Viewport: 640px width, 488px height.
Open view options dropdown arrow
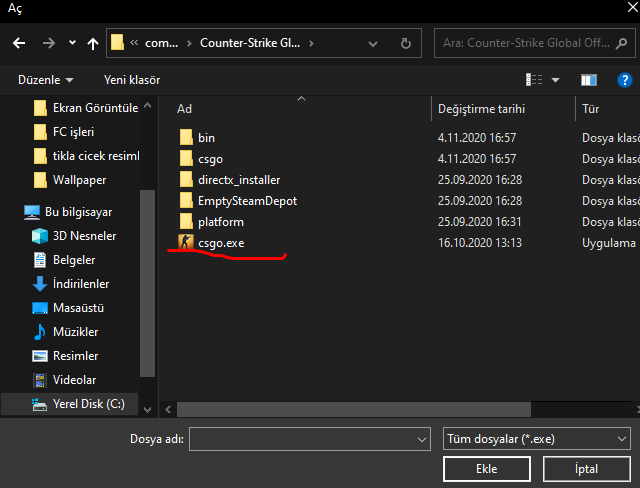pyautogui.click(x=555, y=80)
